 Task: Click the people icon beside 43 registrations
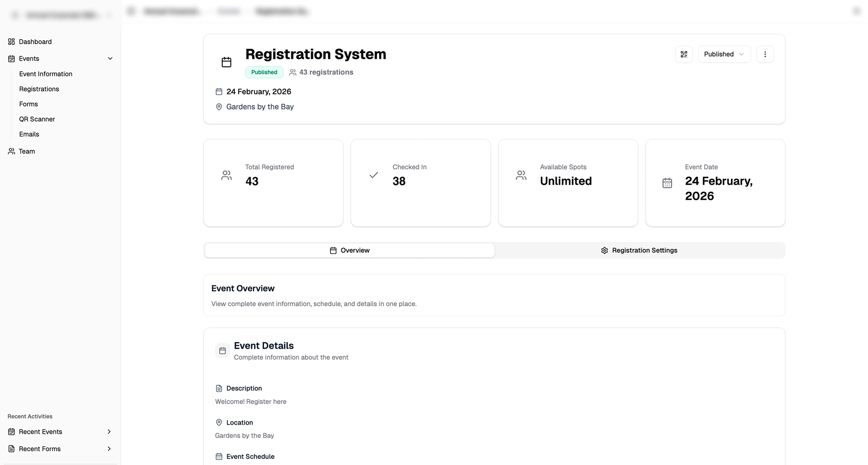click(x=292, y=72)
